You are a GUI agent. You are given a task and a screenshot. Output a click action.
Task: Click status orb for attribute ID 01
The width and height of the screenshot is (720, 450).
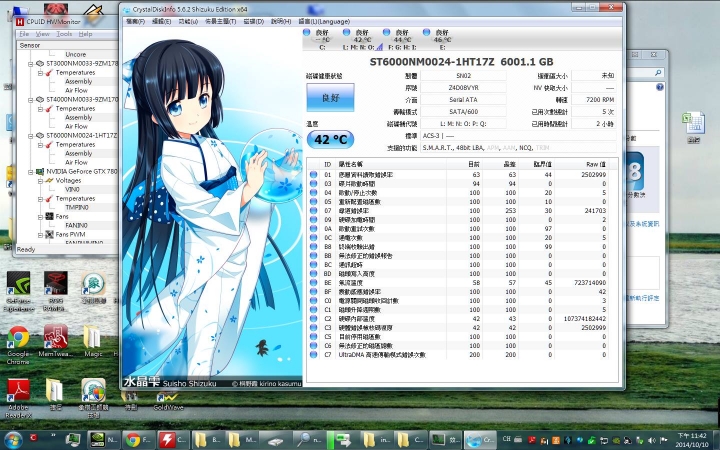(x=314, y=174)
